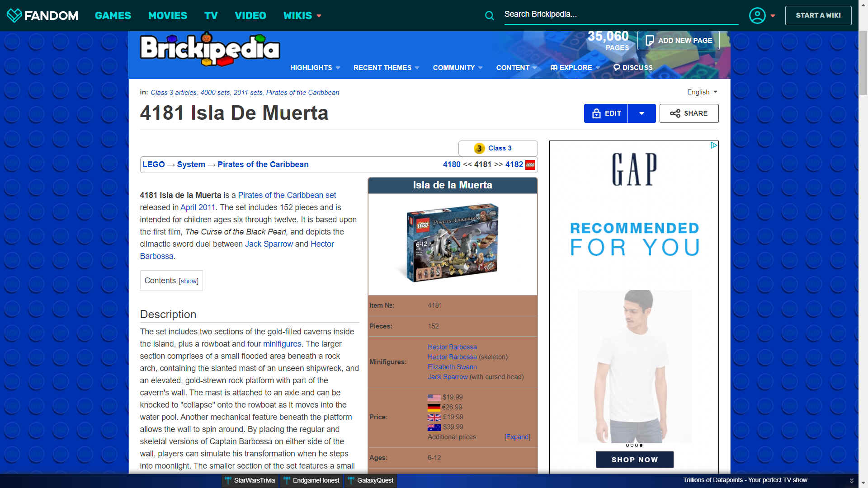Expand the Content menu

516,67
